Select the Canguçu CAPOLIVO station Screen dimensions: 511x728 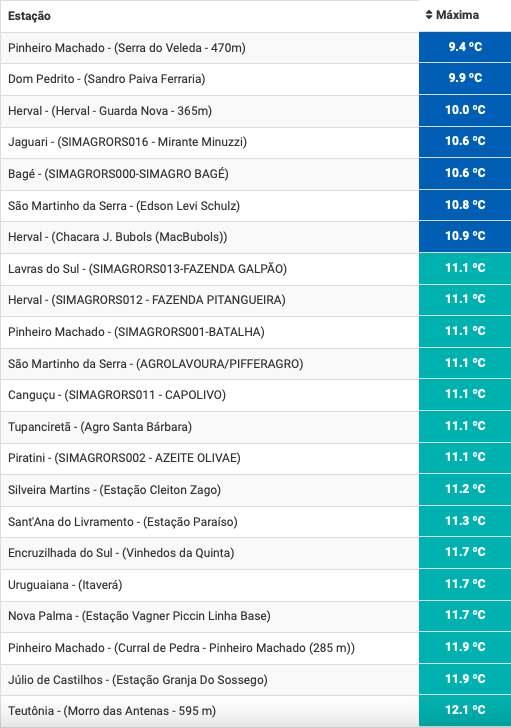117,395
